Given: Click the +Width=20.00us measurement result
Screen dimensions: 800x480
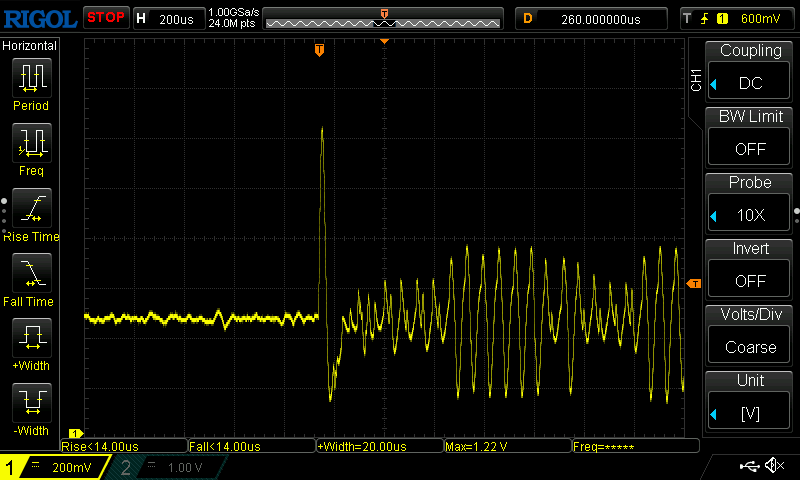Looking at the screenshot, I should click(380, 446).
